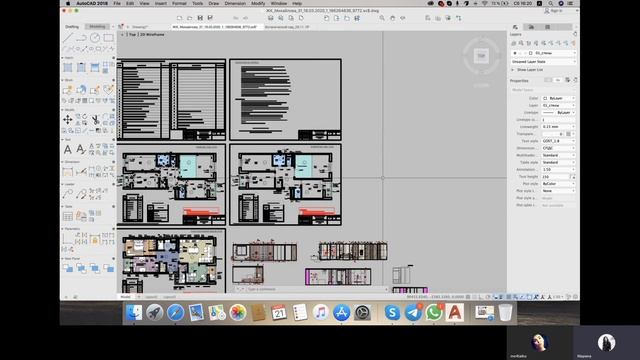Screen dimensions: 640x360
Task: Open the Multileader Standard dropdown
Action: pos(558,155)
